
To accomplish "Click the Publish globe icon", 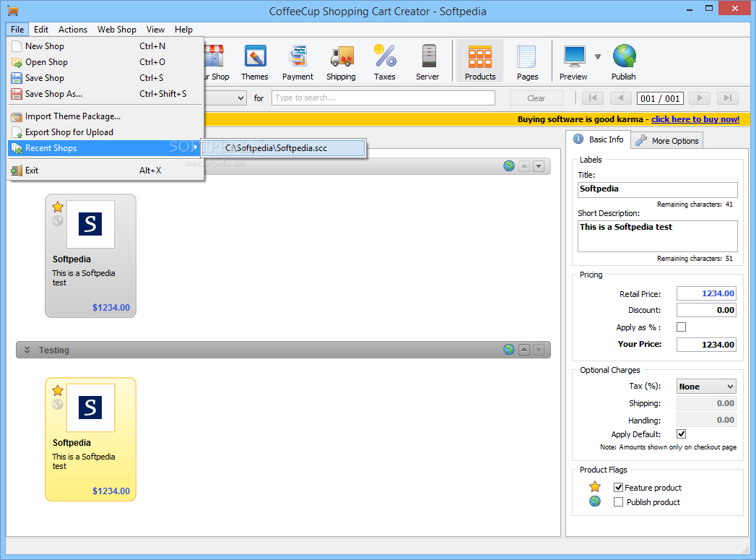I will 624,61.
